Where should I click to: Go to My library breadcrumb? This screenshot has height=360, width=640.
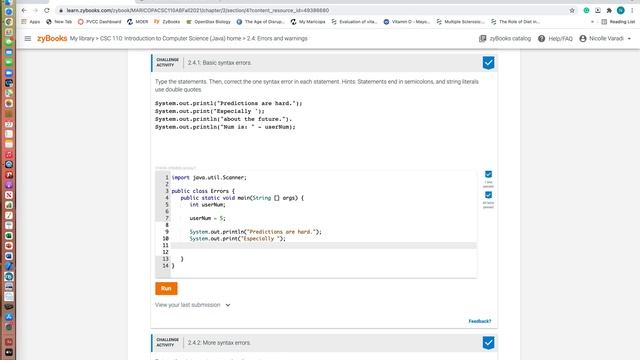[82, 38]
